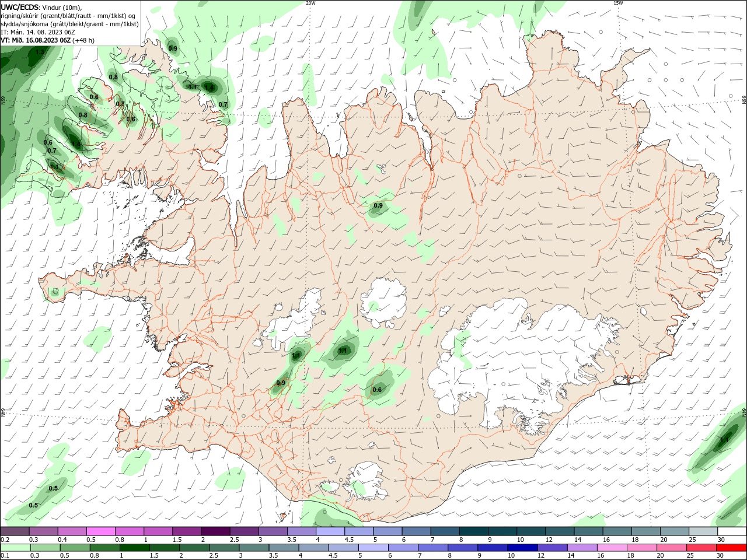The width and height of the screenshot is (747, 560).
Task: Pick the dark green 1 swatch in lower row
Action: [134, 548]
